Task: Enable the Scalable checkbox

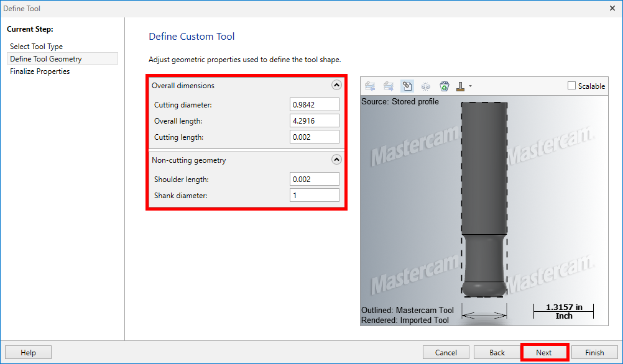Action: [x=571, y=86]
